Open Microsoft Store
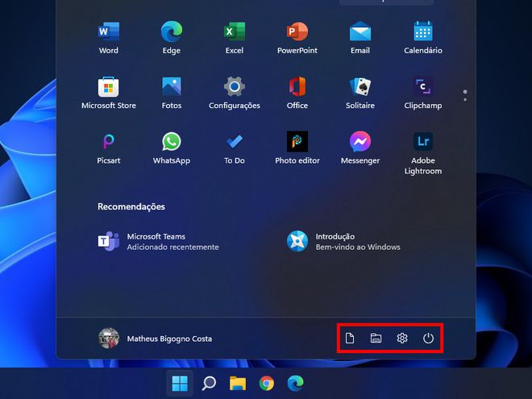 click(x=109, y=93)
